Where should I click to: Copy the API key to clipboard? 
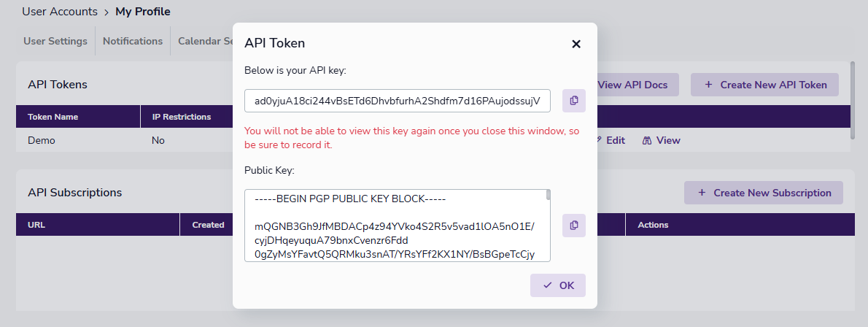(574, 101)
